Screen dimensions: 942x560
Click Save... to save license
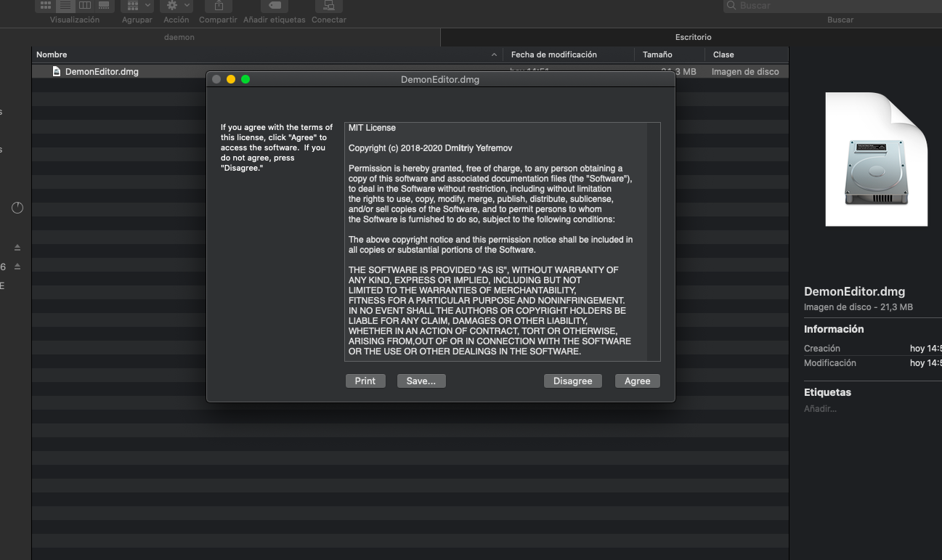coord(421,381)
